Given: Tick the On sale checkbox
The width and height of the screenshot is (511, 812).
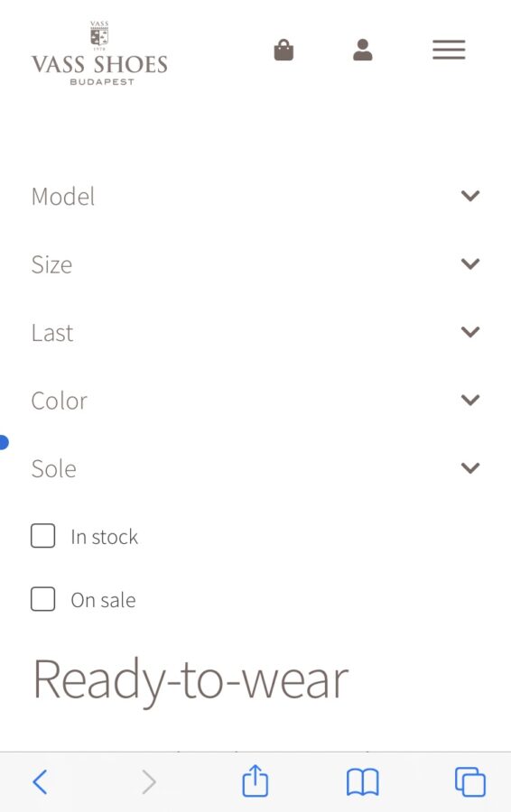Looking at the screenshot, I should click(x=43, y=599).
